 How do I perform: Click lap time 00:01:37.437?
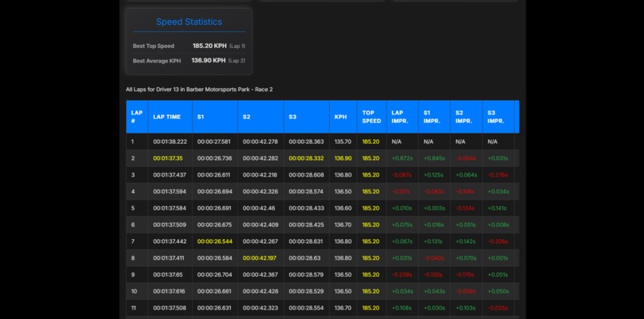[x=169, y=175]
